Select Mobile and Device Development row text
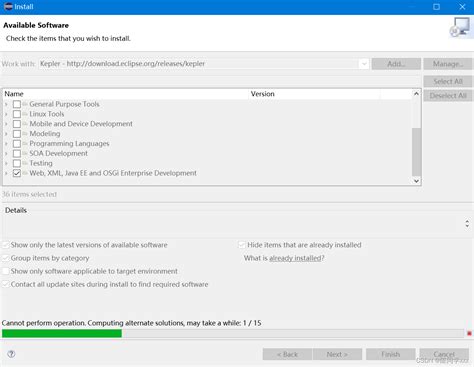The height and width of the screenshot is (367, 474). [81, 124]
